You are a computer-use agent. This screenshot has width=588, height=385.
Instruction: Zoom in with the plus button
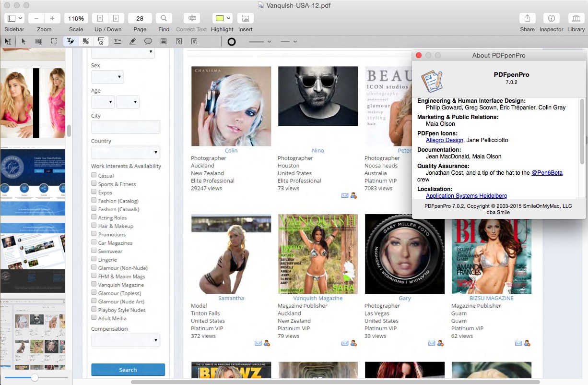pyautogui.click(x=52, y=18)
